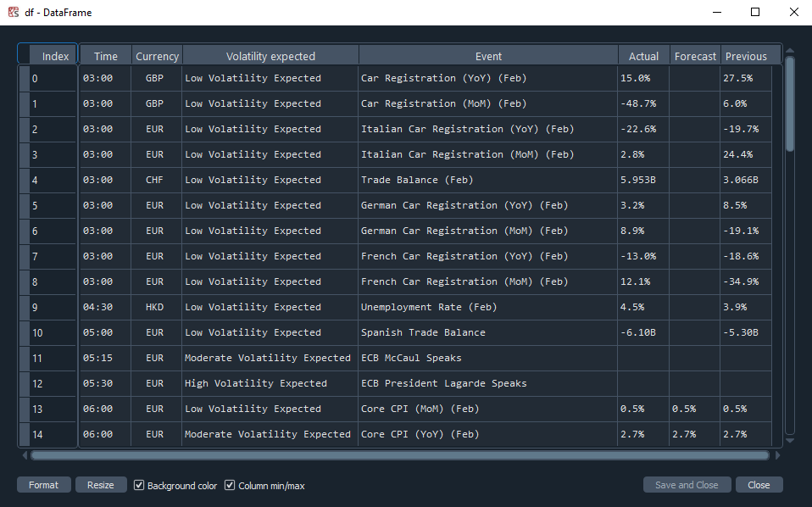
Task: Select the cell 'Car Registration (YoY) (Feb)'
Action: (488, 78)
